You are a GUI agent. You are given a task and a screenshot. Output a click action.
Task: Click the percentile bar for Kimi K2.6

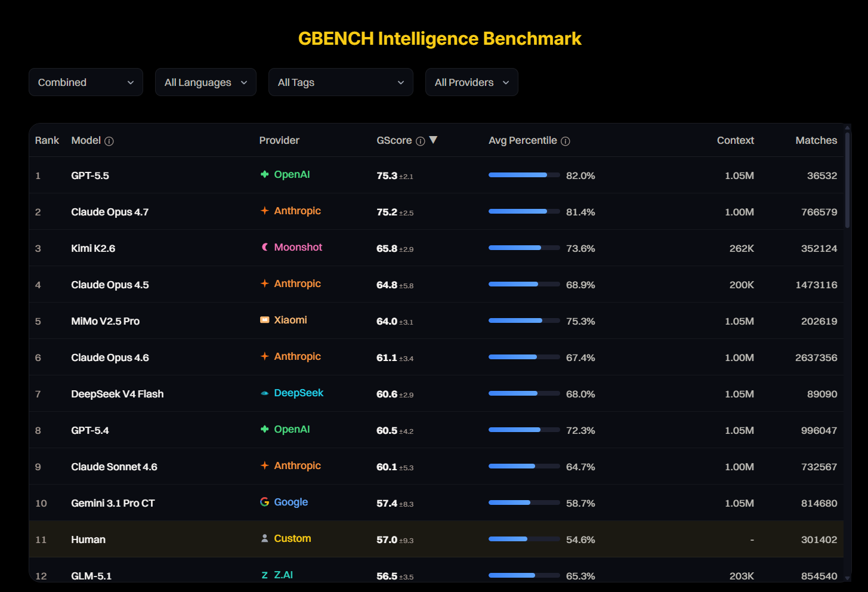[524, 248]
